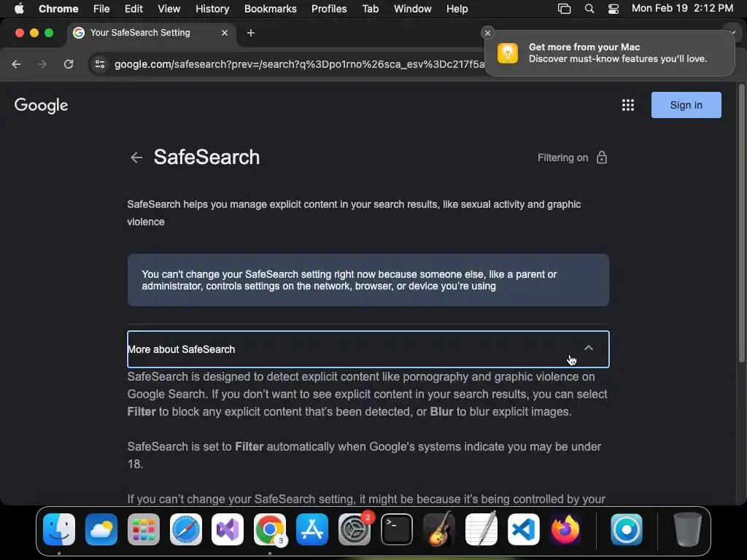747x560 pixels.
Task: Click the date and time in menu bar
Action: point(682,9)
